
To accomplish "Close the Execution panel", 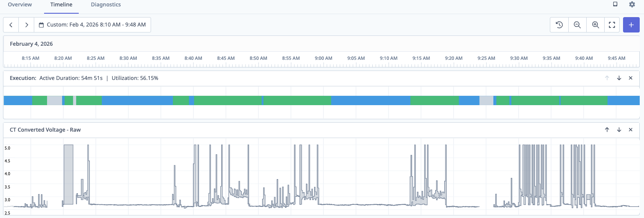I will pyautogui.click(x=630, y=78).
